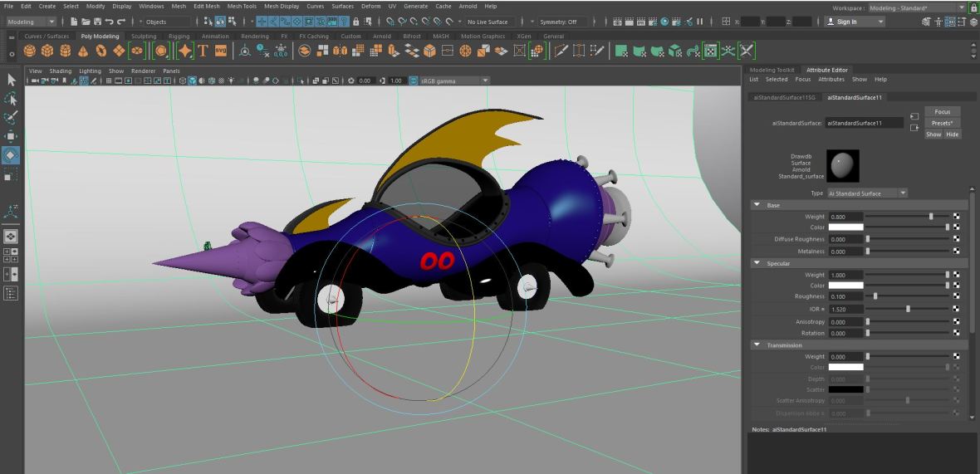The height and width of the screenshot is (474, 980).
Task: Open the Type dropdown showing Ai Standard Surface
Action: click(x=868, y=193)
